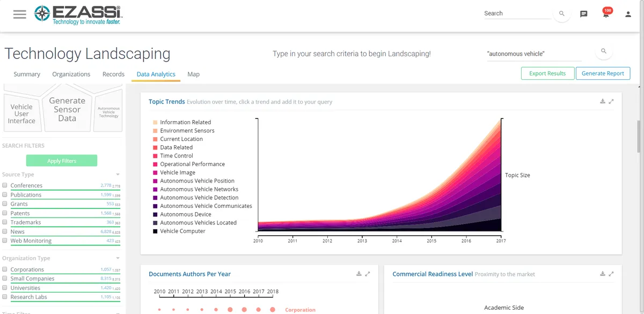Collapse the Source Type filter section

tap(118, 175)
